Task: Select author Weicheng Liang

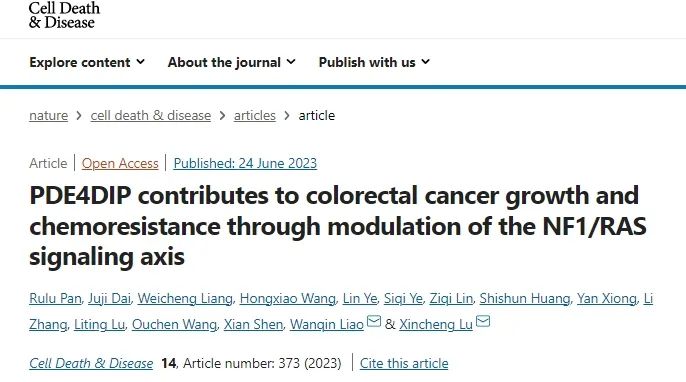Action: pyautogui.click(x=185, y=298)
